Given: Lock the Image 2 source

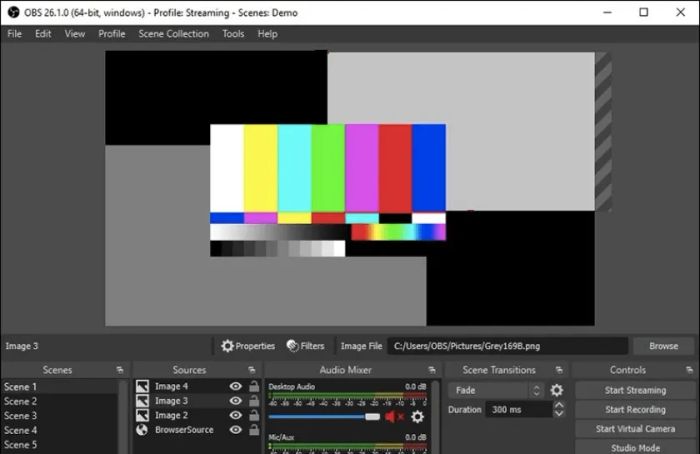Looking at the screenshot, I should [254, 415].
